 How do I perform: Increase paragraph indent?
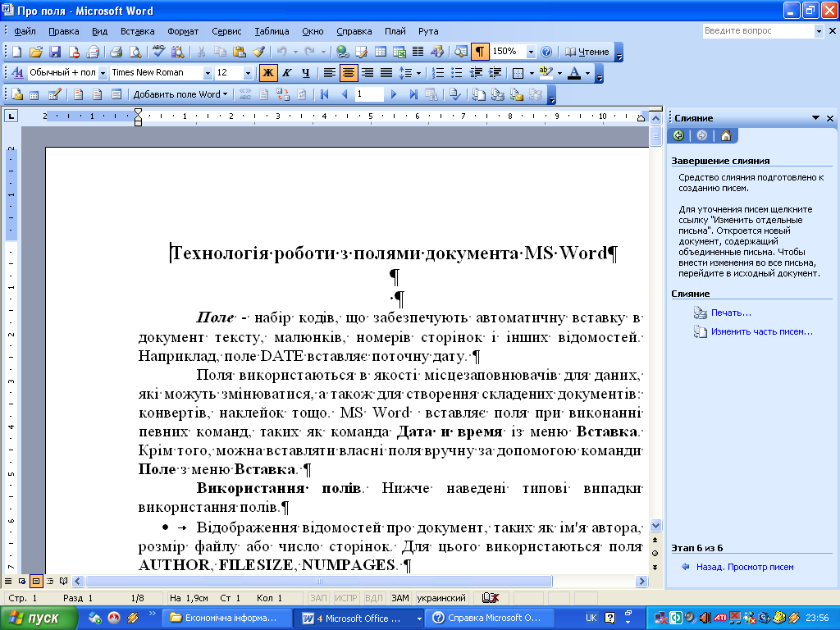point(495,72)
